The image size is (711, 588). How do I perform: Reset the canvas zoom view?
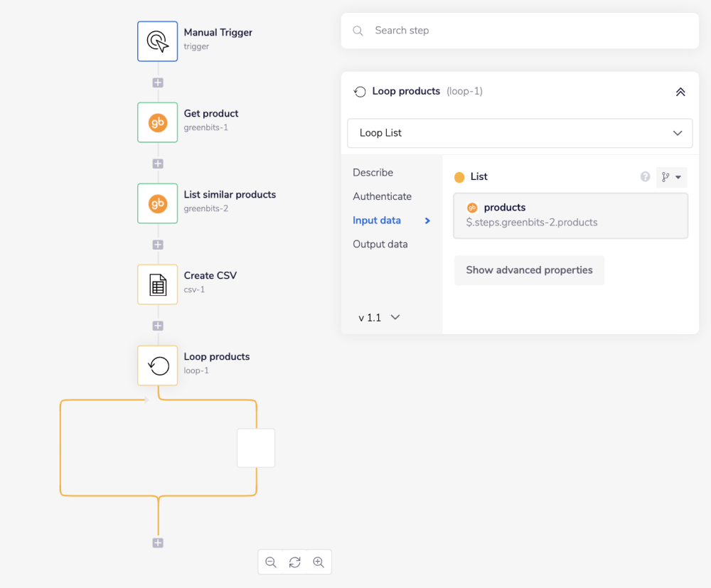(294, 562)
